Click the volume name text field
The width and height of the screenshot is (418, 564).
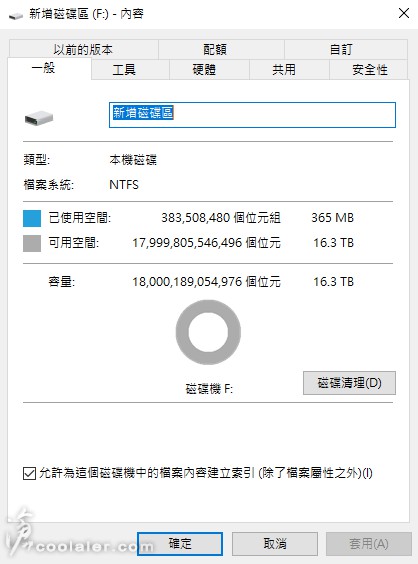[x=252, y=115]
